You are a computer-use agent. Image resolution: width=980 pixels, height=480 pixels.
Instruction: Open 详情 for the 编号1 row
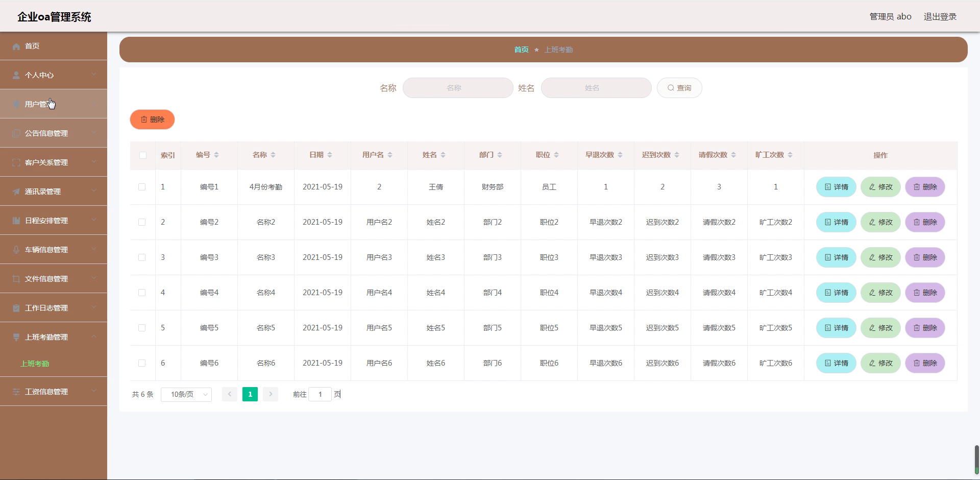[836, 187]
